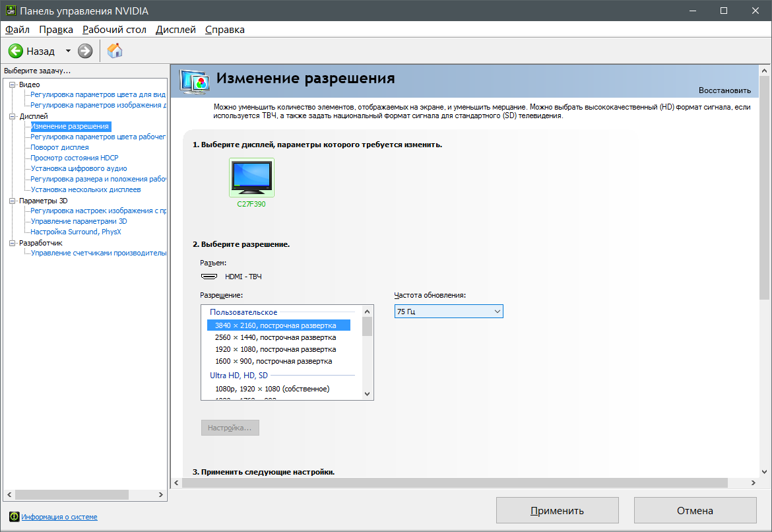Click the resolution change header icon
This screenshot has width=772, height=532.
195,81
